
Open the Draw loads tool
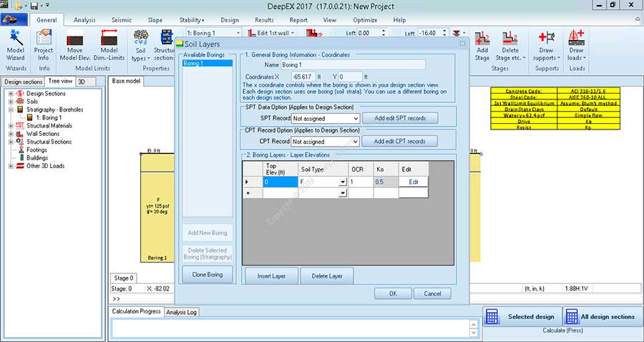pos(576,44)
